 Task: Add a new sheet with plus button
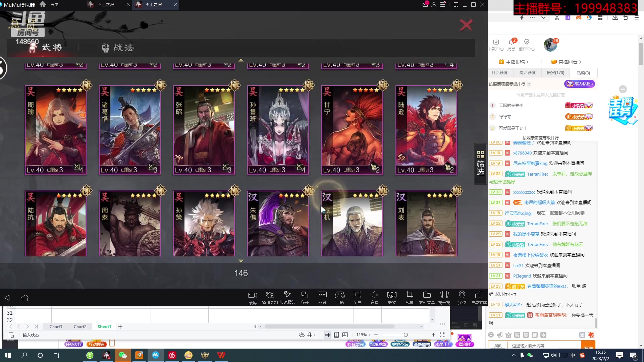point(120,326)
